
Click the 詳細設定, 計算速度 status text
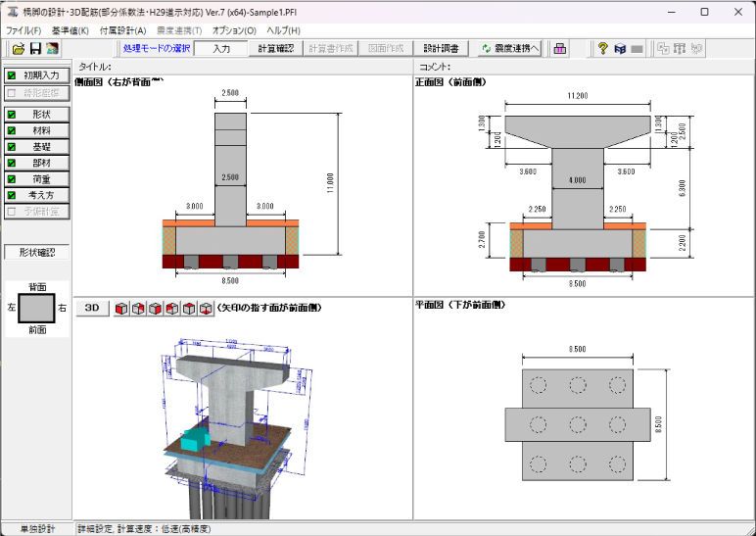(x=145, y=529)
